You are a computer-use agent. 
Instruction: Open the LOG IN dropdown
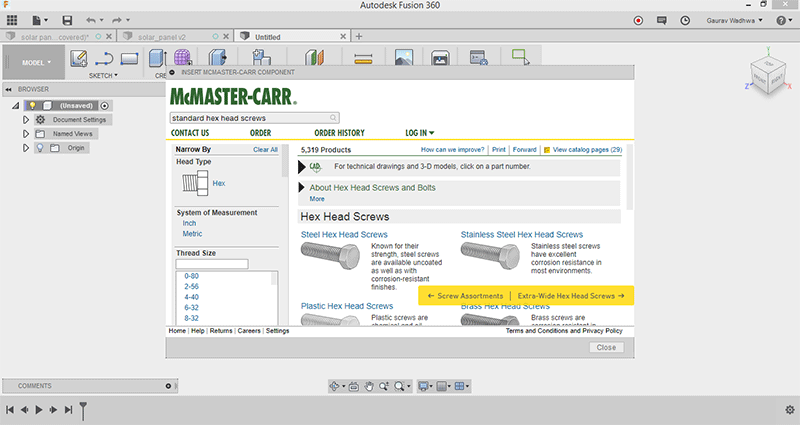pyautogui.click(x=419, y=133)
